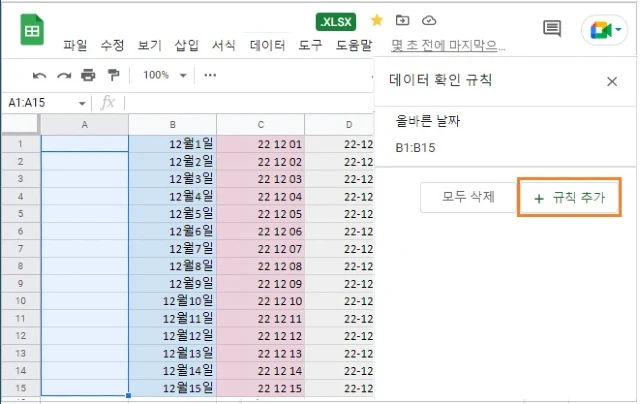The height and width of the screenshot is (404, 640).
Task: Click into the formula bar
Action: click(x=248, y=103)
